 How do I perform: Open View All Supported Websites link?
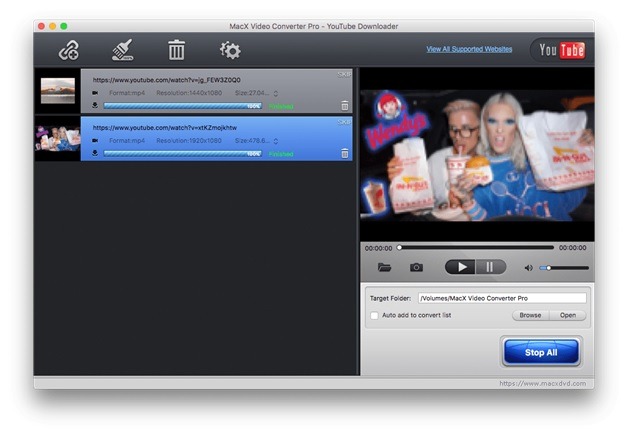469,49
